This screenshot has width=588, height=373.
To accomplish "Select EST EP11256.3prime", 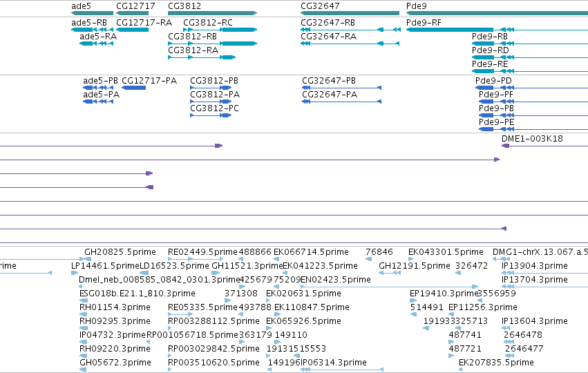I will coord(483,308).
